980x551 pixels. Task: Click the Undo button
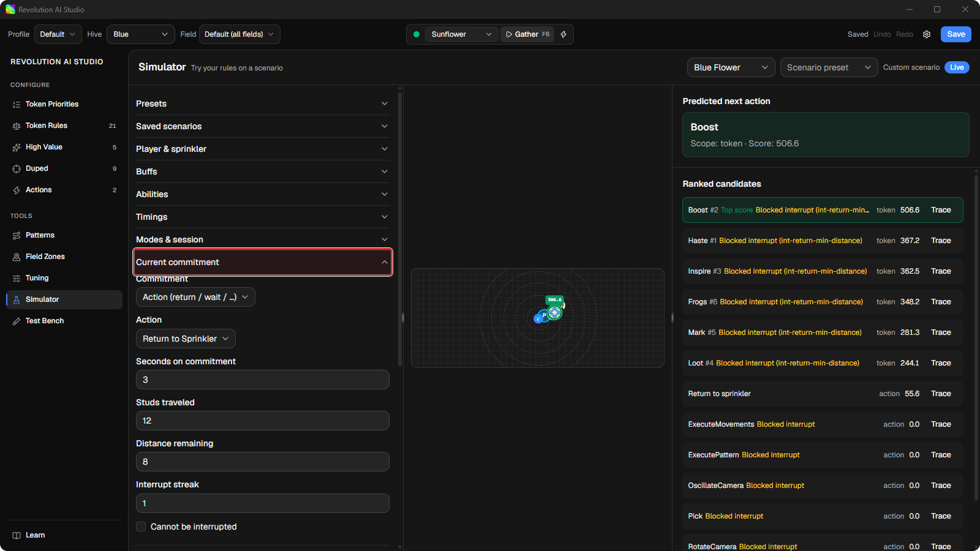(882, 34)
